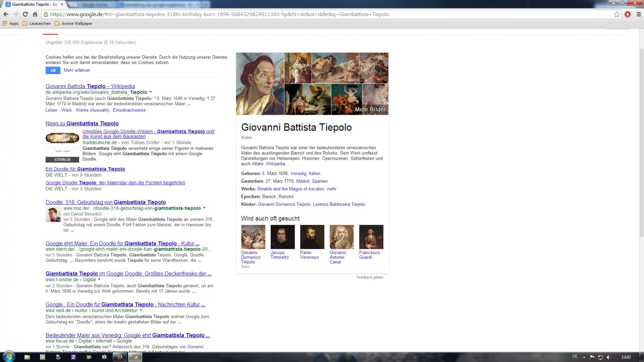This screenshot has height=362, width=644.
Task: Click Feedback geben below the panel
Action: (x=370, y=277)
